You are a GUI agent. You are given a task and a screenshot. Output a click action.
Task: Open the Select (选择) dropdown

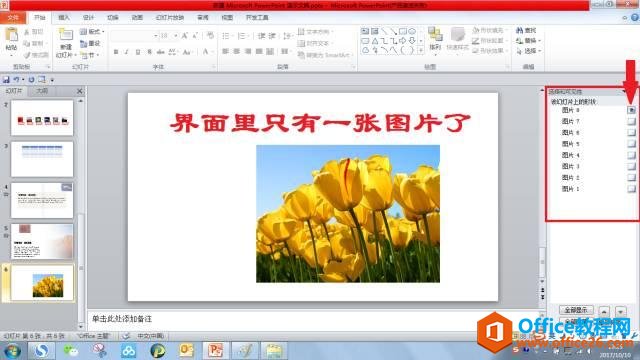point(529,51)
